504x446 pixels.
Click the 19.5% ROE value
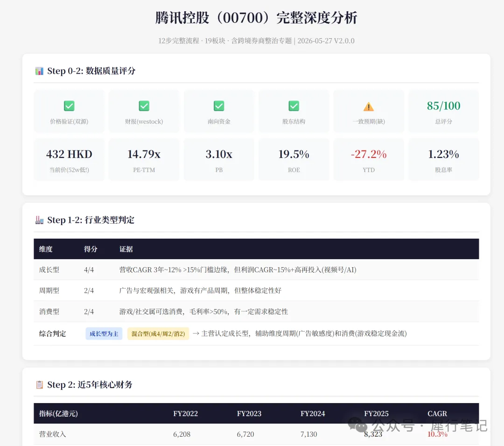pyautogui.click(x=294, y=154)
